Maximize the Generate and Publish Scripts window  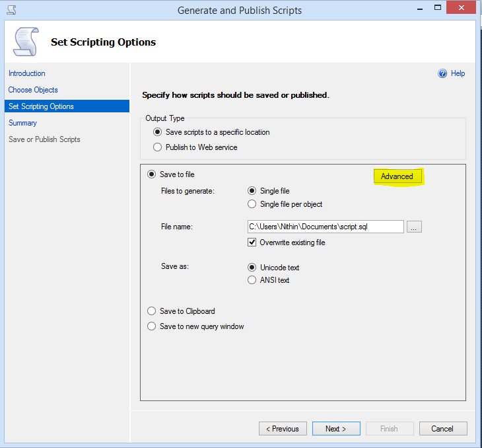[438, 8]
